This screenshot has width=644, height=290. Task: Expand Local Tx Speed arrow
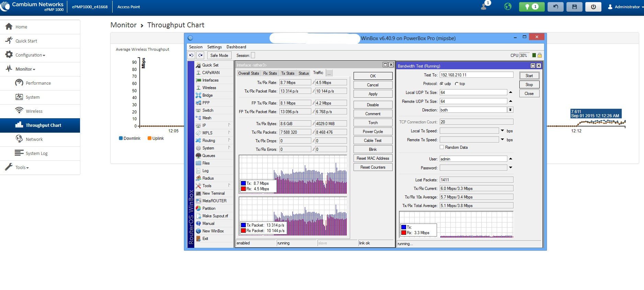point(503,131)
